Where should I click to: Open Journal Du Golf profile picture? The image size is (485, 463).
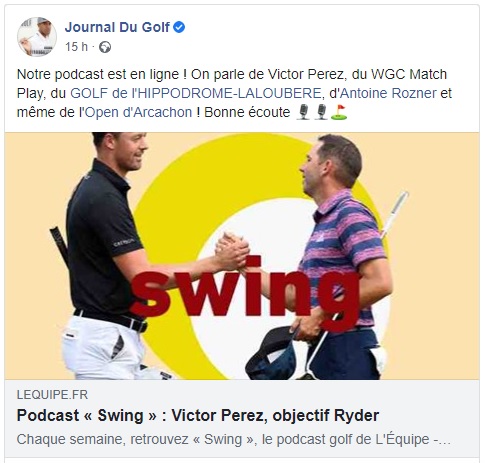coord(37,37)
